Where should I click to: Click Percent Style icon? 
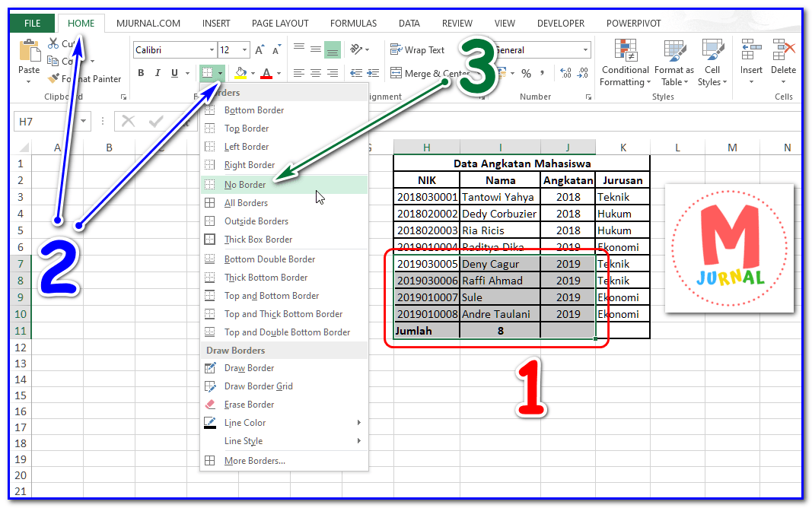coord(526,74)
